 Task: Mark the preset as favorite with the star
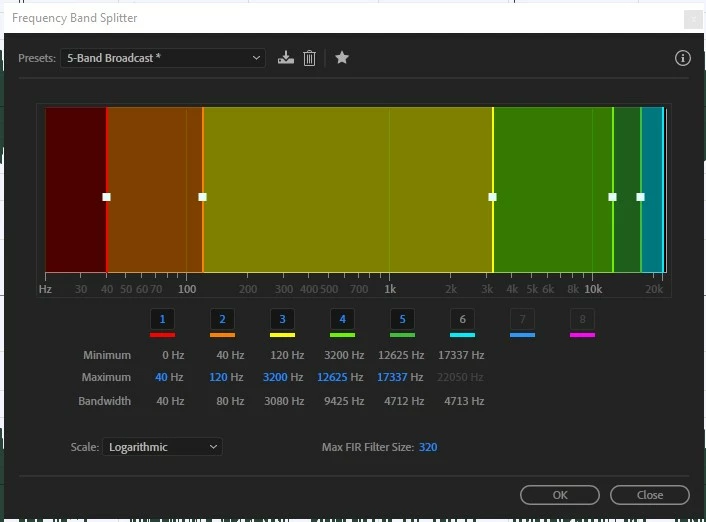[342, 58]
